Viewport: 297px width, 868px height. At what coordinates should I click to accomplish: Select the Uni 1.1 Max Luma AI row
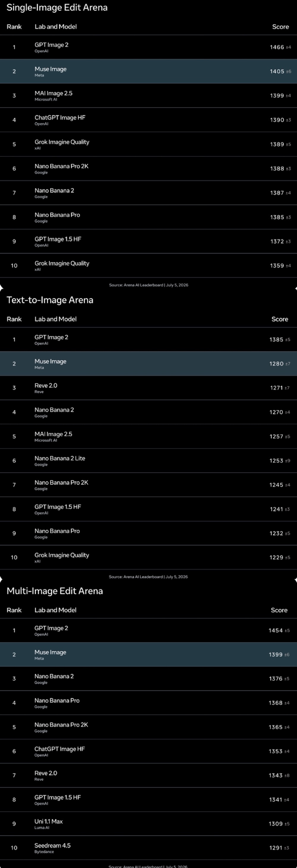[x=148, y=823]
